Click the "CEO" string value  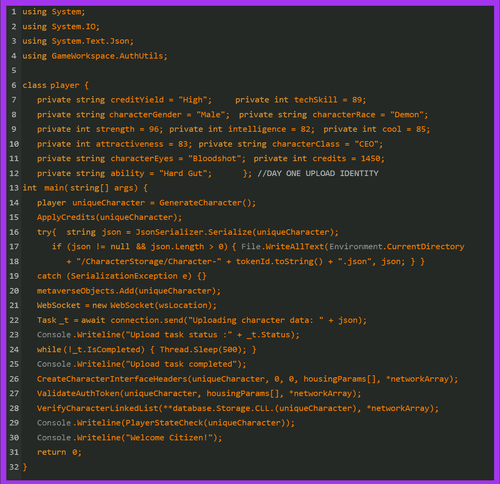click(x=367, y=144)
